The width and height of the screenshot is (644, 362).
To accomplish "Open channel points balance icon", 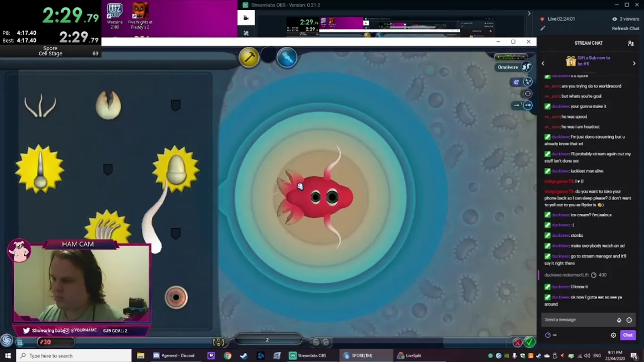I will point(548,335).
